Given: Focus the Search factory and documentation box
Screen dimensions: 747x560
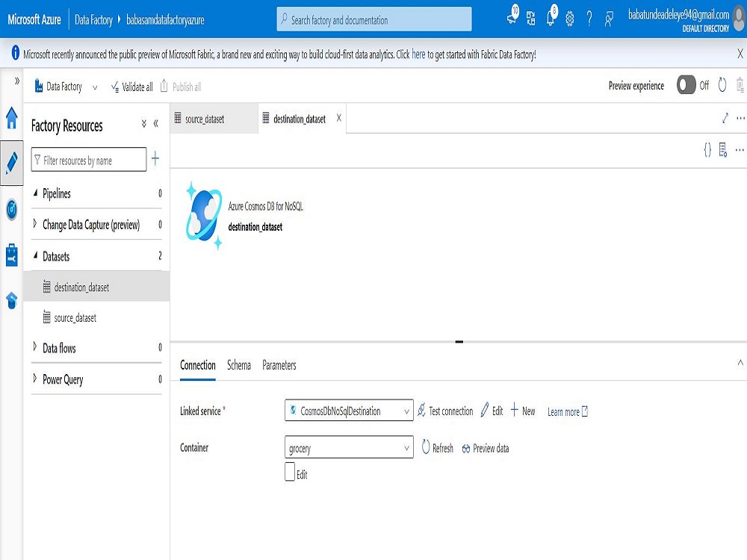Looking at the screenshot, I should click(374, 19).
